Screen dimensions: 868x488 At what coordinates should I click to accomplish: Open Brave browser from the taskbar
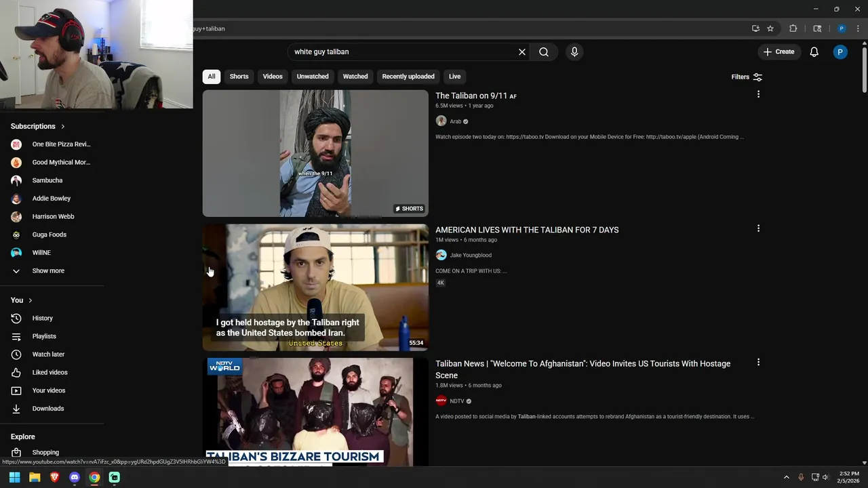click(x=54, y=477)
